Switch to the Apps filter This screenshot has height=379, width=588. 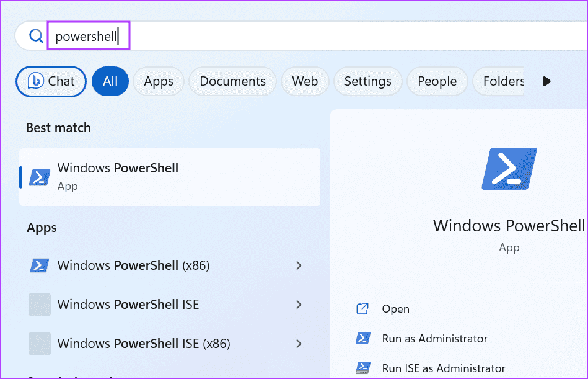(x=159, y=81)
